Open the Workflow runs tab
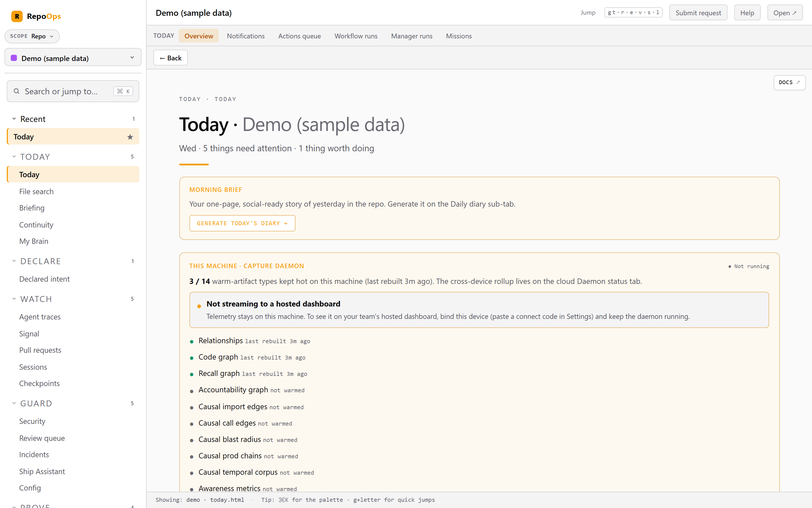 coord(356,36)
